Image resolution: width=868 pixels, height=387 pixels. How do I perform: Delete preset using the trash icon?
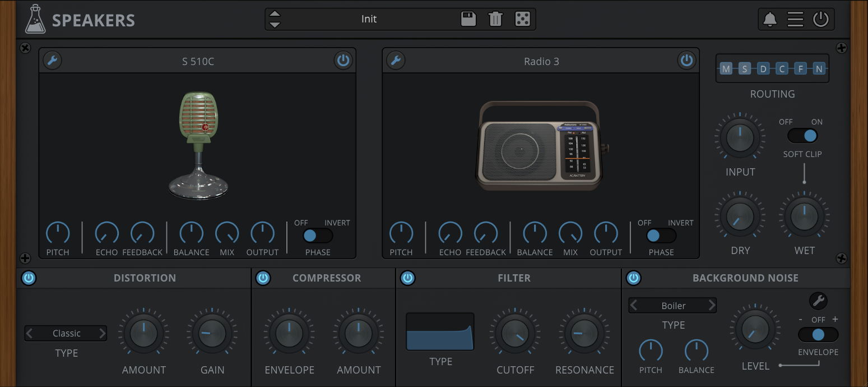495,19
